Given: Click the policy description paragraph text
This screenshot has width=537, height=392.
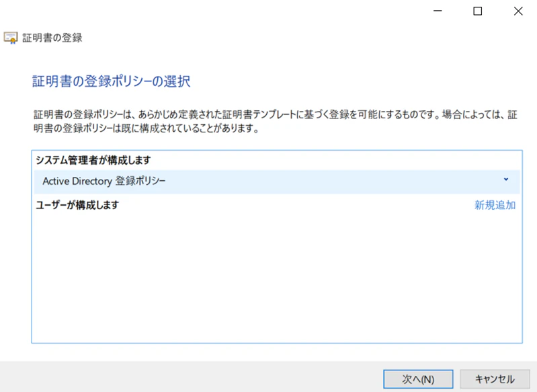Looking at the screenshot, I should pyautogui.click(x=275, y=121).
